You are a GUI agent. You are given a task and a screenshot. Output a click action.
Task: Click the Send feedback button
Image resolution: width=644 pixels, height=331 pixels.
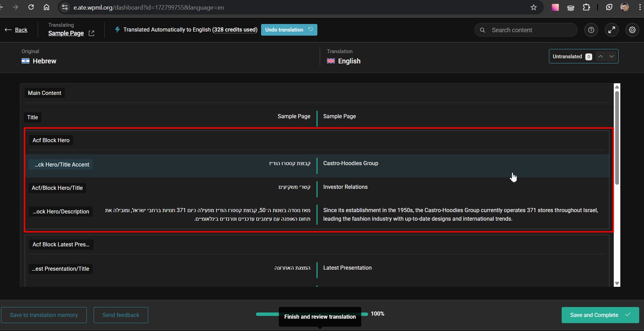click(x=121, y=315)
